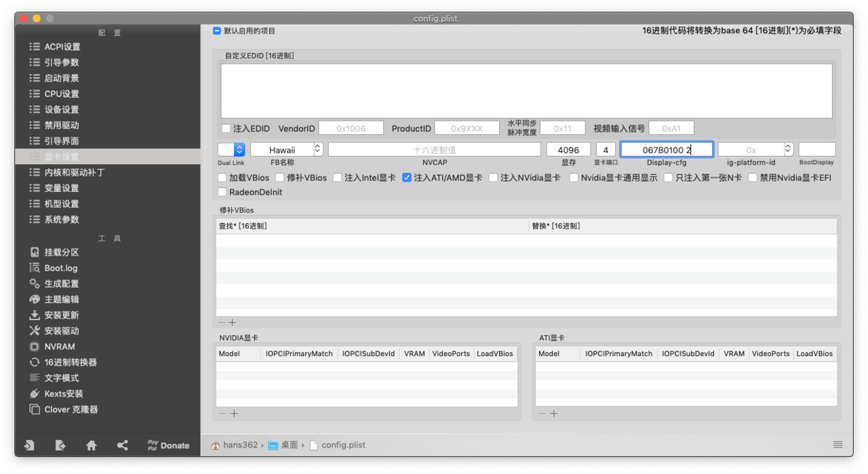Image resolution: width=868 pixels, height=474 pixels.
Task: Enable 修补VBios checkbox
Action: coord(280,178)
